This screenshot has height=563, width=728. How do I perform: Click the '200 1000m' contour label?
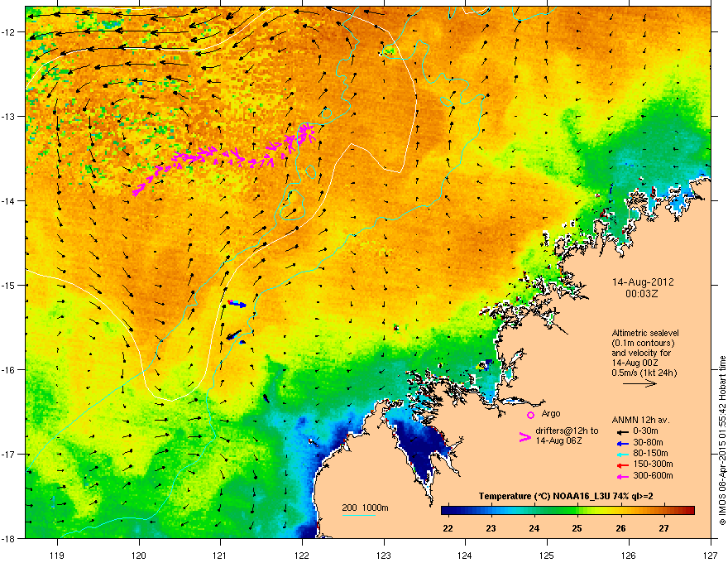365,508
